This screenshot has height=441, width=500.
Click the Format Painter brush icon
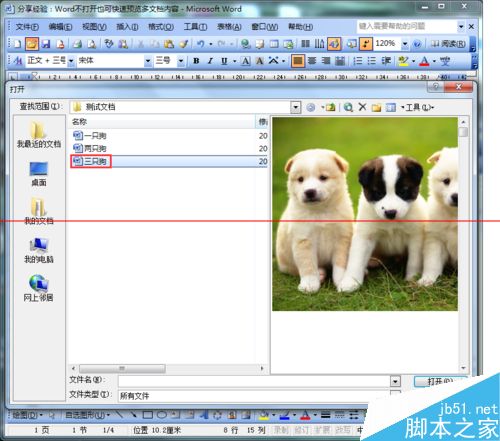tap(184, 44)
